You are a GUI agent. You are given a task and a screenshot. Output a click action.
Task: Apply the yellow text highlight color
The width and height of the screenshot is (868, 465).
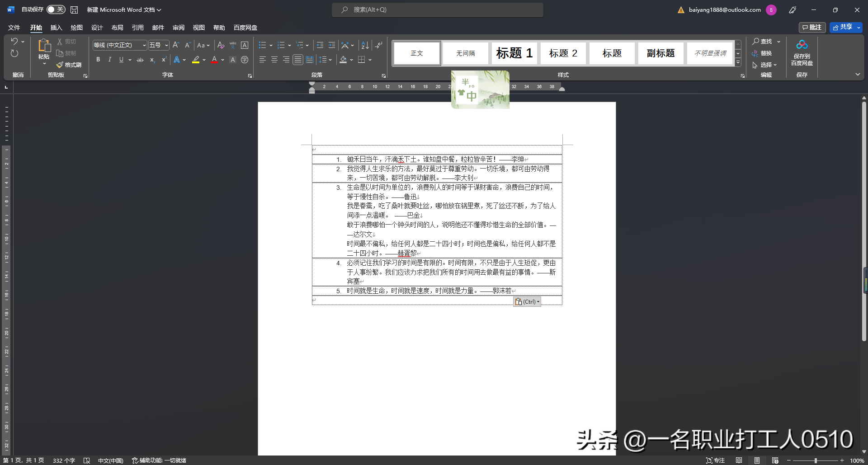tap(196, 60)
